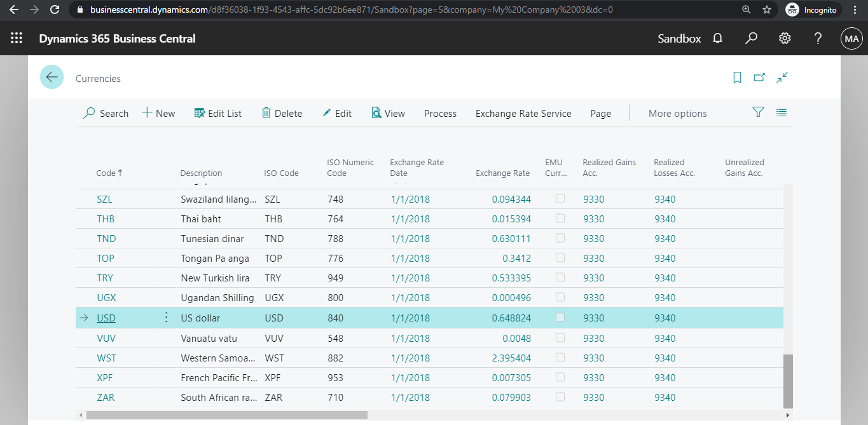Open the app launcher waffle menu
Image resolution: width=868 pixels, height=425 pixels.
click(x=17, y=38)
